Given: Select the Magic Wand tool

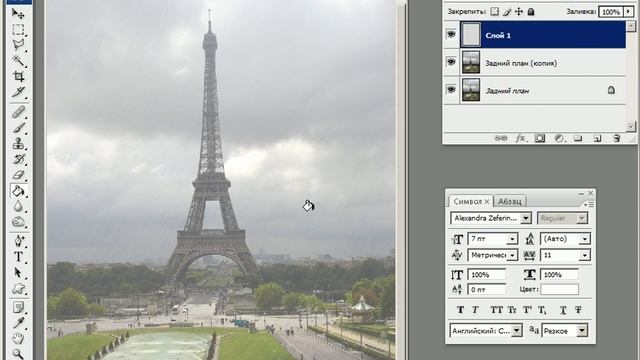Looking at the screenshot, I should point(18,60).
